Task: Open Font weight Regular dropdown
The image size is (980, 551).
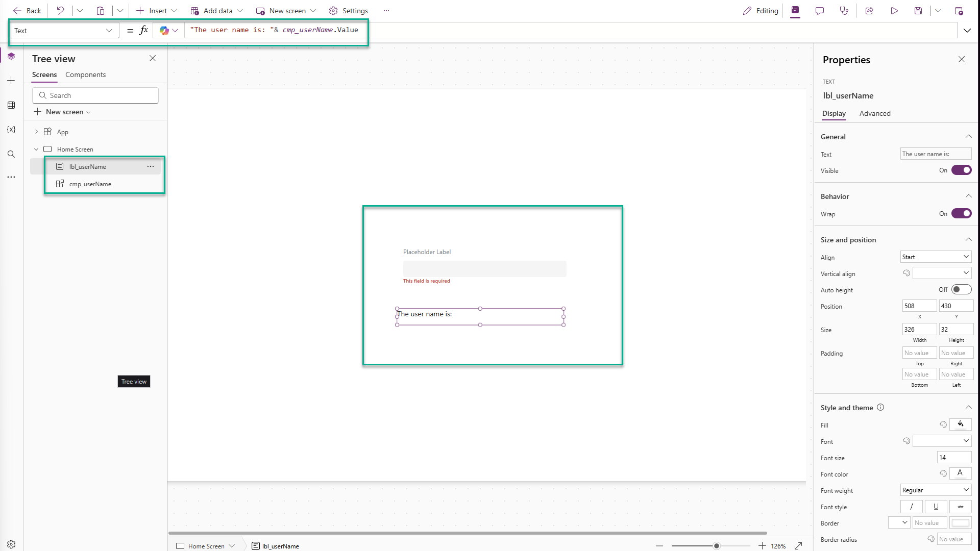Action: pos(936,490)
